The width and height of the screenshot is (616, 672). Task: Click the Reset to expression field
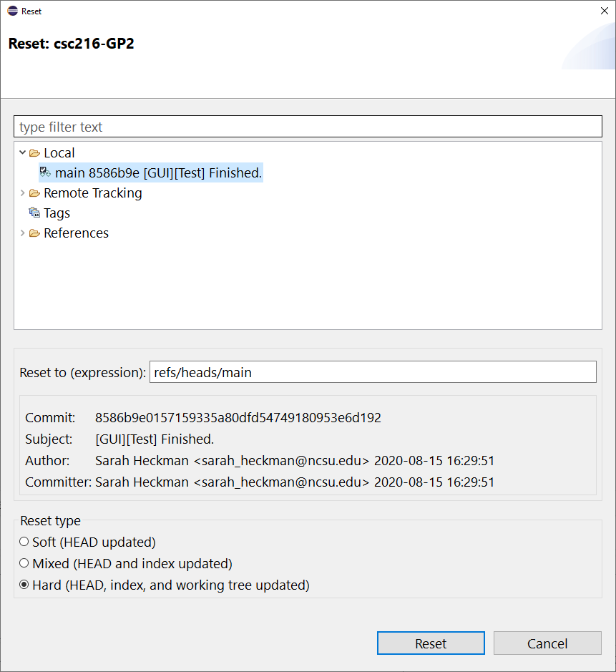tap(372, 371)
